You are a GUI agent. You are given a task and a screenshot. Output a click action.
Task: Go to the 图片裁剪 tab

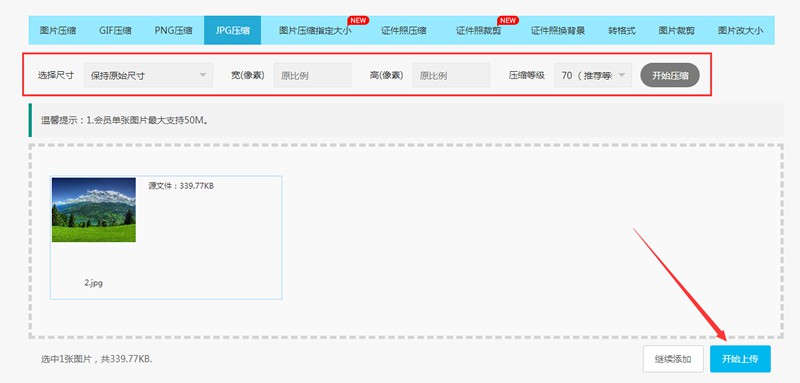[x=677, y=31]
